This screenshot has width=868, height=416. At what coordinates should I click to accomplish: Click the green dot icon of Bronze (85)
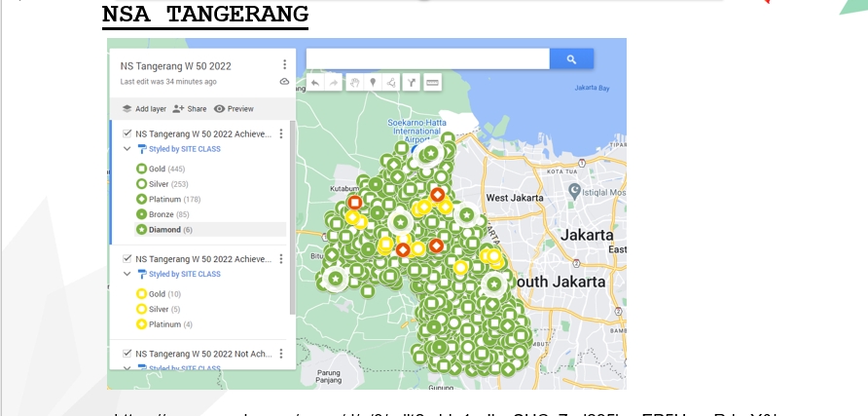click(141, 214)
